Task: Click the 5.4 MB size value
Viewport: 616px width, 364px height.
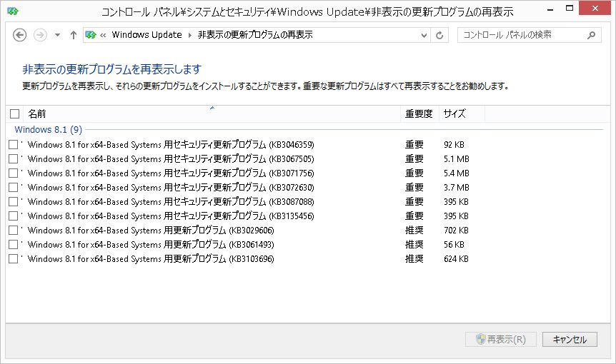Action: [457, 173]
